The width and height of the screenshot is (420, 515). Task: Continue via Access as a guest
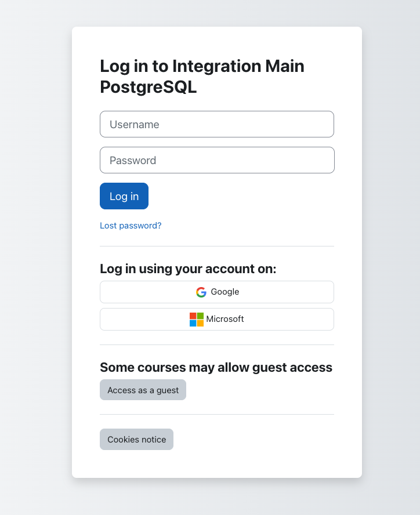pyautogui.click(x=143, y=390)
